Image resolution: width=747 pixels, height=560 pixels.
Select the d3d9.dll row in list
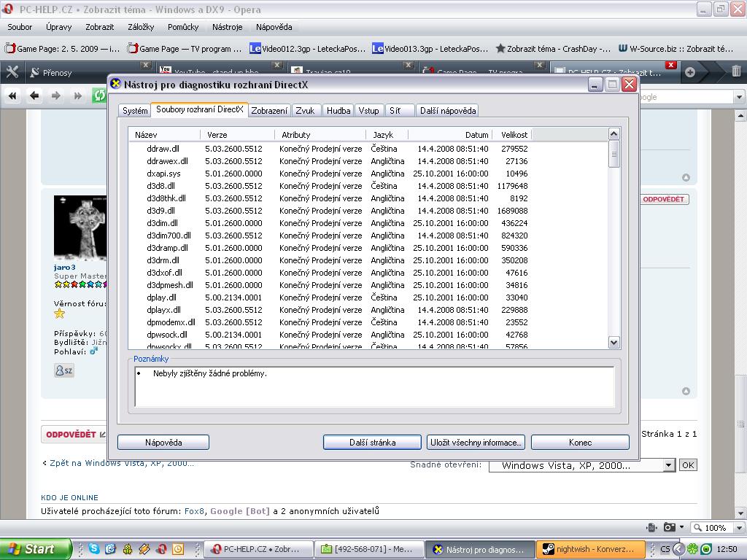click(163, 211)
